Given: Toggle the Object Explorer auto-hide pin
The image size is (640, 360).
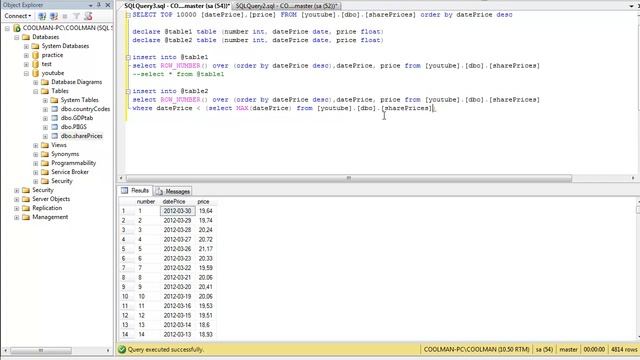Looking at the screenshot, I should (99, 5).
